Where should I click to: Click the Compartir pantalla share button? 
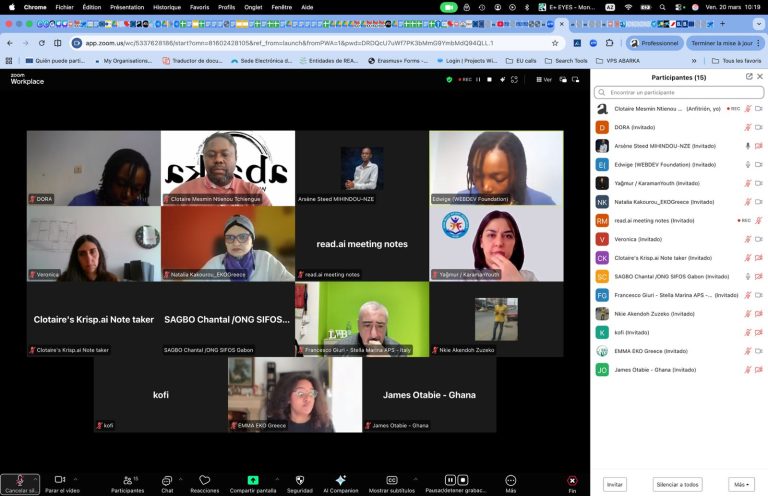253,481
